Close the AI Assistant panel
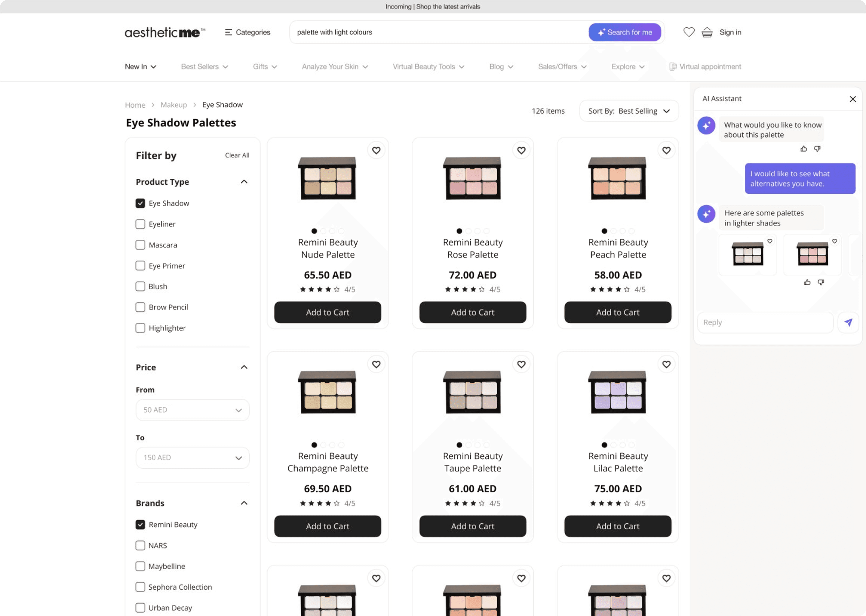 (853, 99)
